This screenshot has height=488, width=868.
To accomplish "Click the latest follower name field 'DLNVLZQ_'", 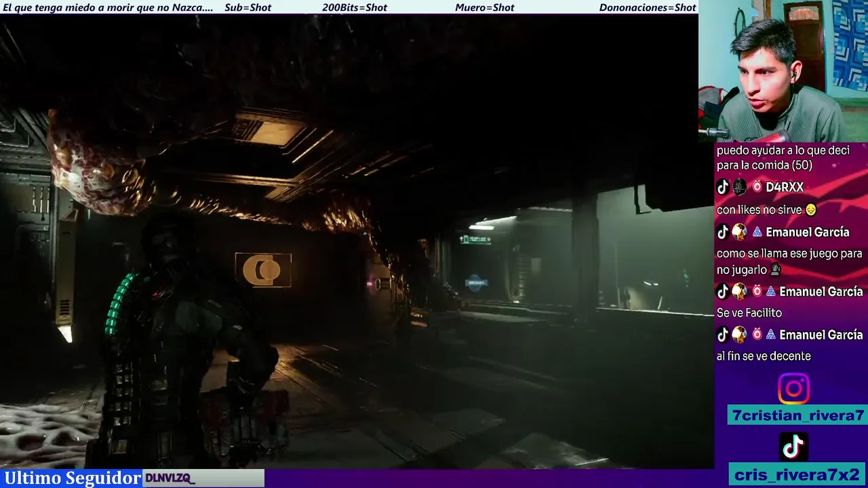I will tap(203, 479).
